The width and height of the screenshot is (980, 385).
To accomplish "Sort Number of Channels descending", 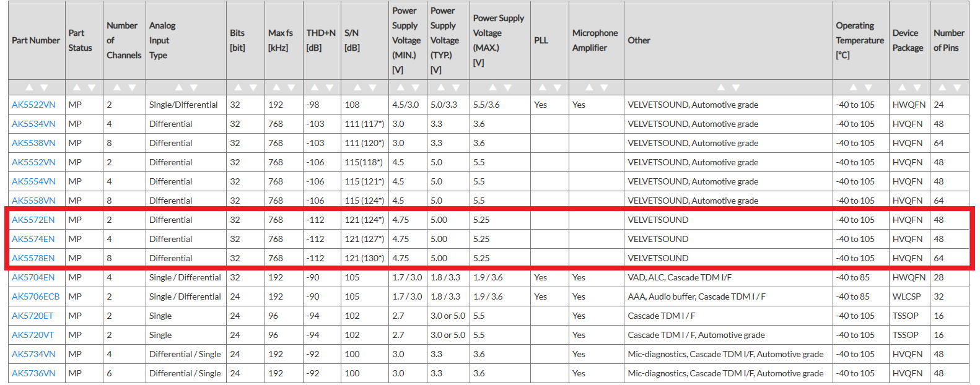I will tap(132, 87).
